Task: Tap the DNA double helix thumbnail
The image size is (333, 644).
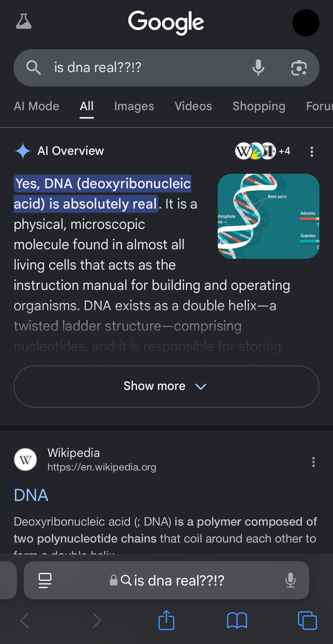Action: tap(268, 216)
